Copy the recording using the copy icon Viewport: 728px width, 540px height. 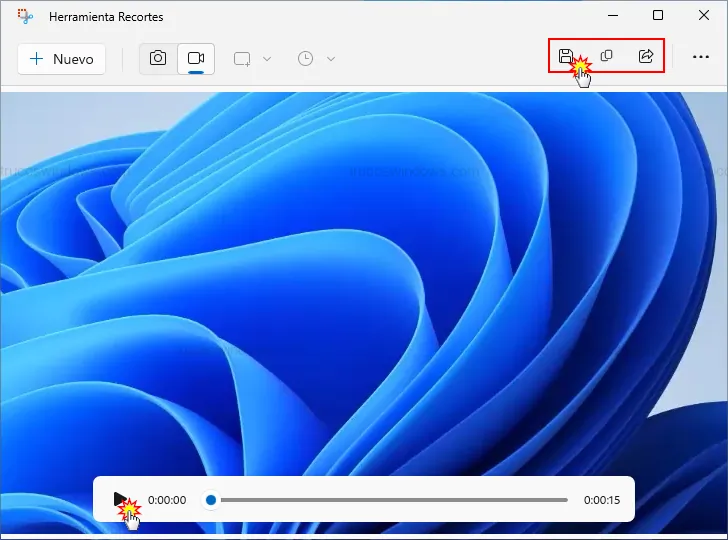point(606,57)
